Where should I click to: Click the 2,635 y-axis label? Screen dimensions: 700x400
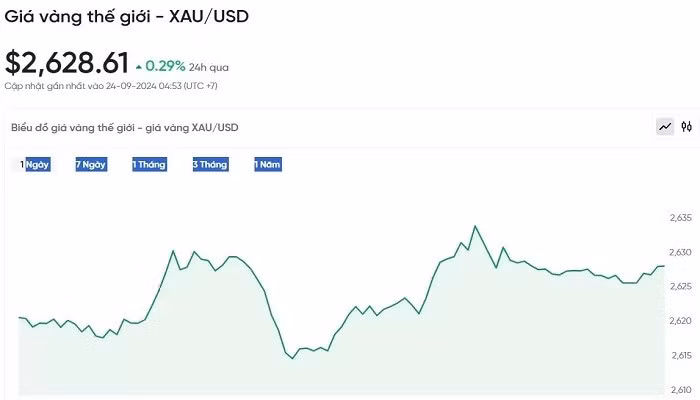pos(680,217)
